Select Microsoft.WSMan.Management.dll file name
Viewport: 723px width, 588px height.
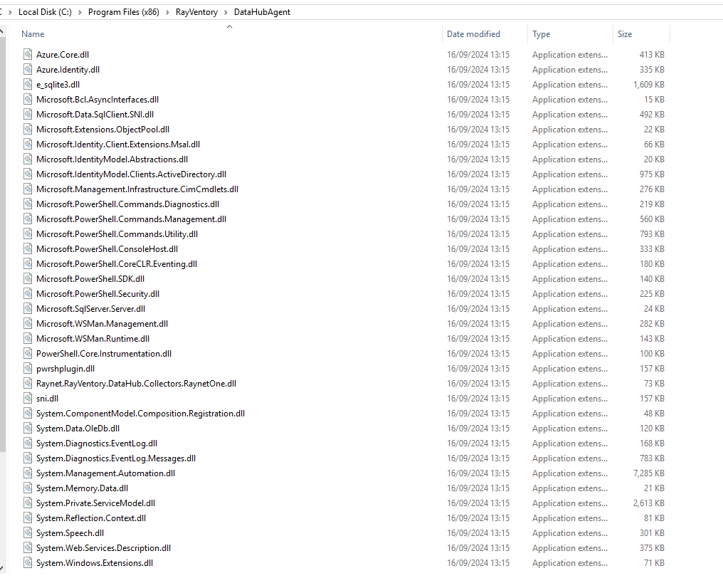point(102,324)
